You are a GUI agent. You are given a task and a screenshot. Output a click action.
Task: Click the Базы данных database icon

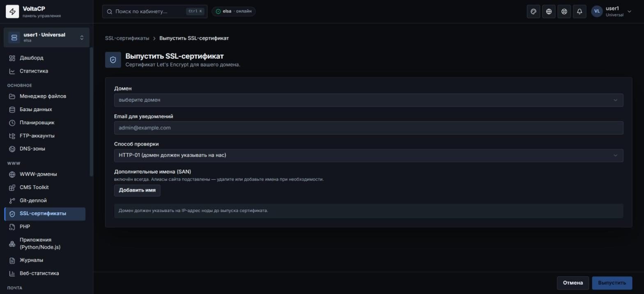tap(12, 109)
